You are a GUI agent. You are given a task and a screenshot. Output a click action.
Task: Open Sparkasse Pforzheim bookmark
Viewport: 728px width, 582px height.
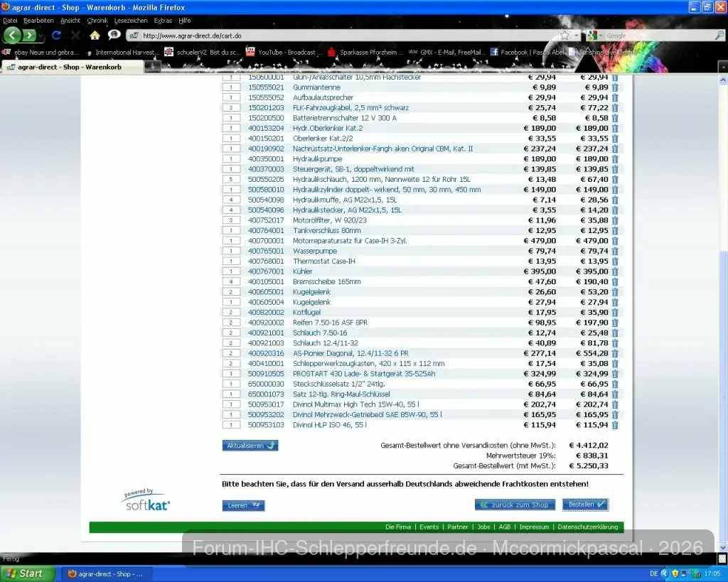[x=366, y=52]
